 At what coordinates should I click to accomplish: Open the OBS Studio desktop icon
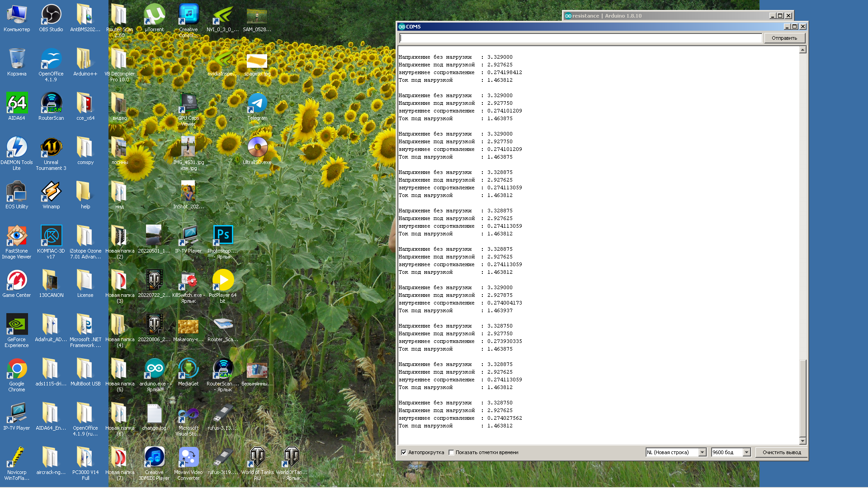click(x=51, y=16)
